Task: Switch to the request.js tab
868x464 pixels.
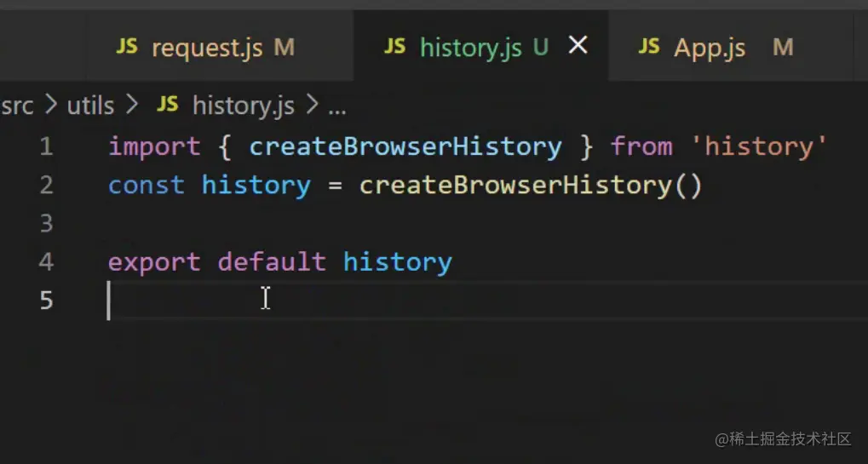Action: (219, 47)
